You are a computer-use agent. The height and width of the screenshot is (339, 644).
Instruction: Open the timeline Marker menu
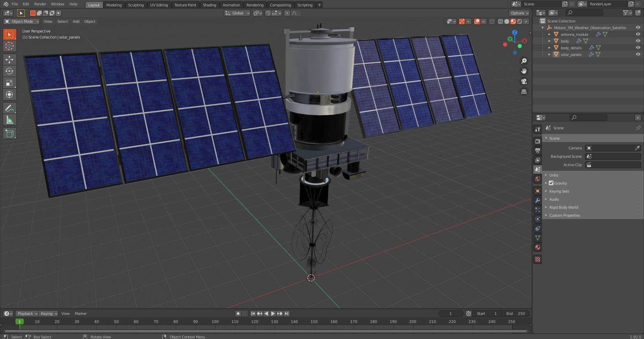pyautogui.click(x=80, y=314)
